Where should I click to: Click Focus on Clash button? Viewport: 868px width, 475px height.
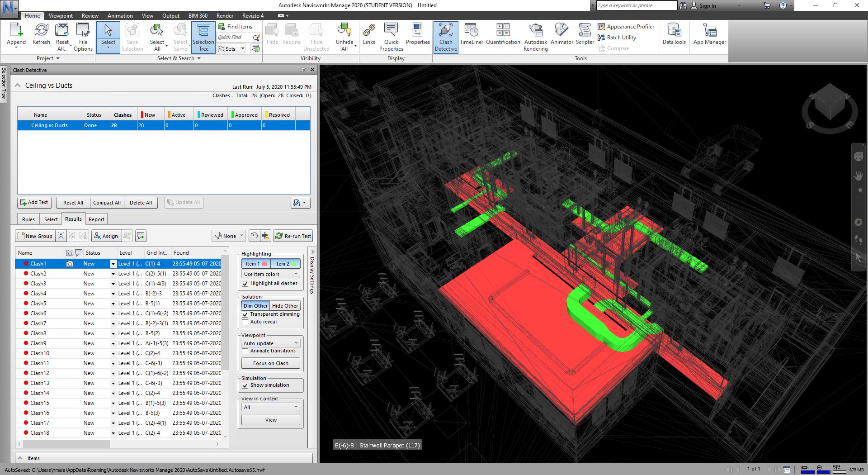click(270, 363)
